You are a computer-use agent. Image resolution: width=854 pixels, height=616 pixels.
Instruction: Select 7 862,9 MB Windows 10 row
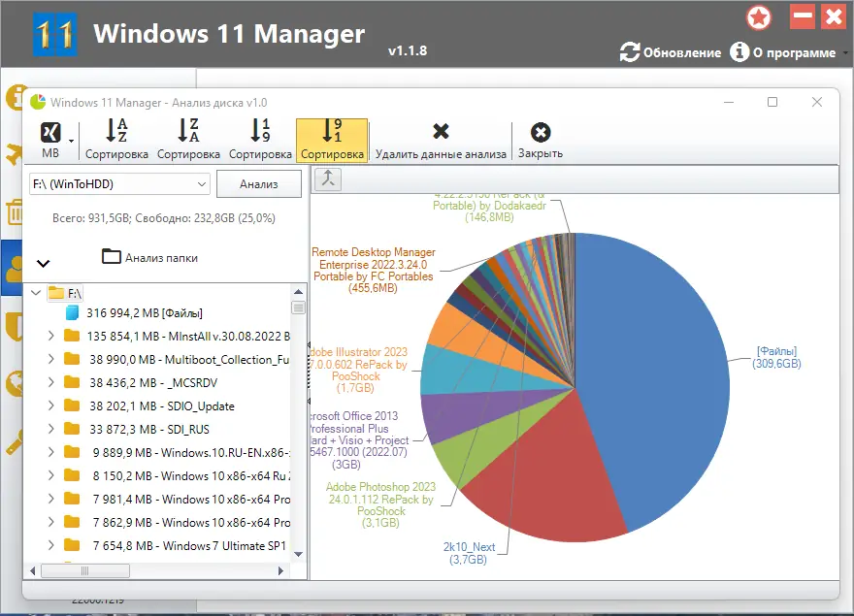coord(191,522)
